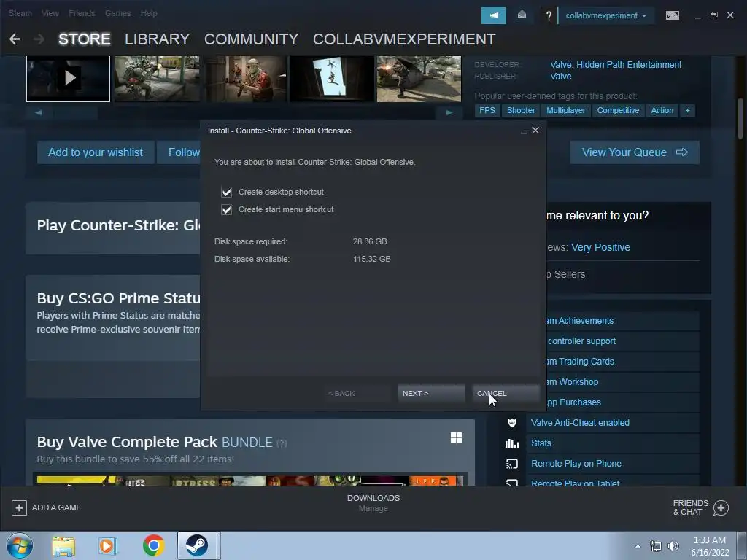747x560 pixels.
Task: Click the screenshot strip scrollbar handle
Action: point(76,113)
